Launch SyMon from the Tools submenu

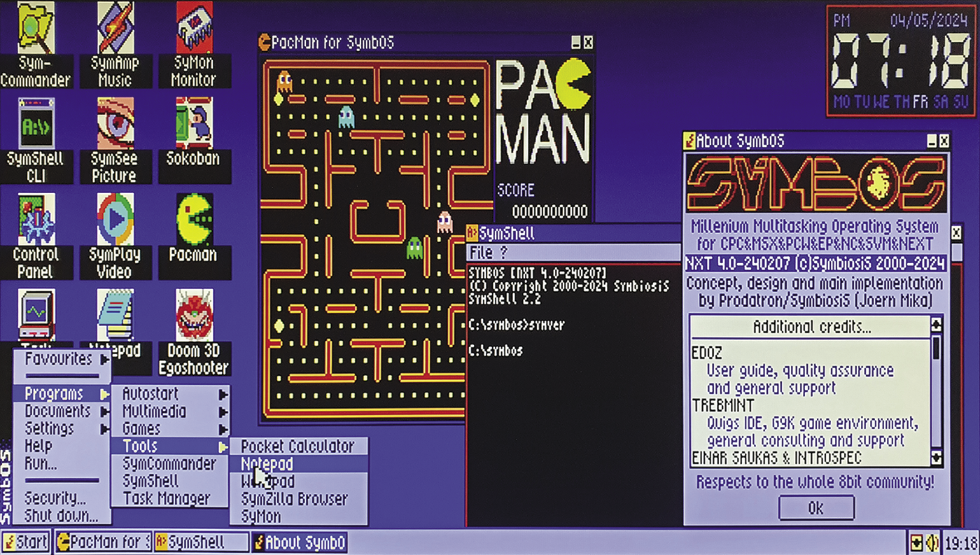pos(298,517)
